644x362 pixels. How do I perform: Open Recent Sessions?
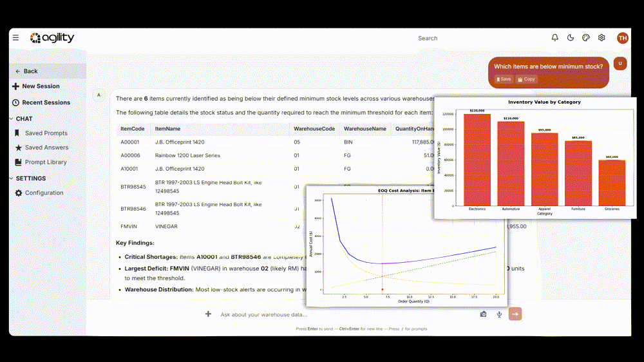tap(41, 102)
